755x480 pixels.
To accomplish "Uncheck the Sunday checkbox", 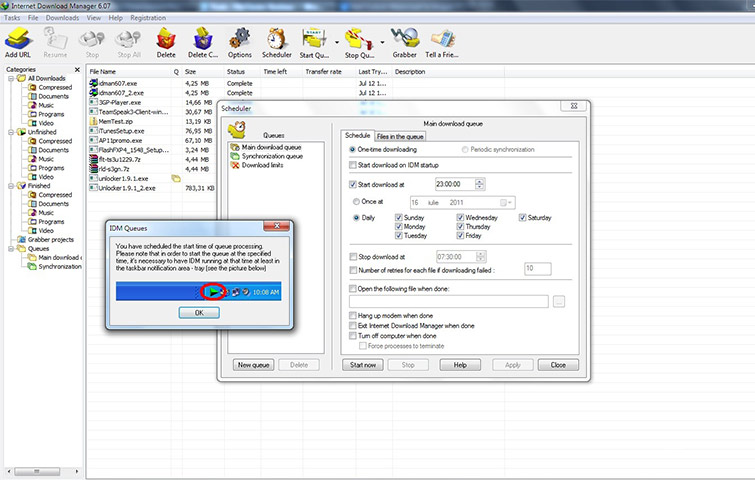I will click(398, 218).
